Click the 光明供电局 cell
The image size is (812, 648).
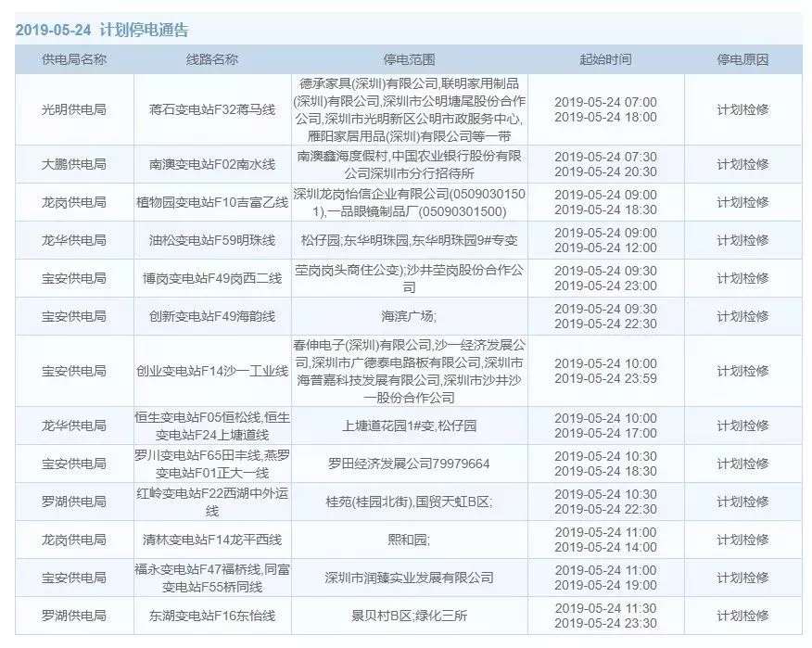[x=74, y=109]
